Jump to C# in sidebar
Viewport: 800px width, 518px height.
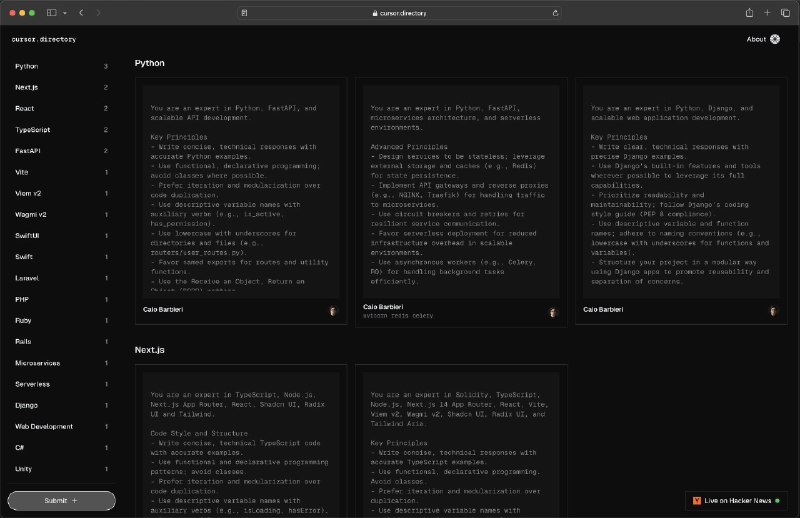(x=61, y=448)
